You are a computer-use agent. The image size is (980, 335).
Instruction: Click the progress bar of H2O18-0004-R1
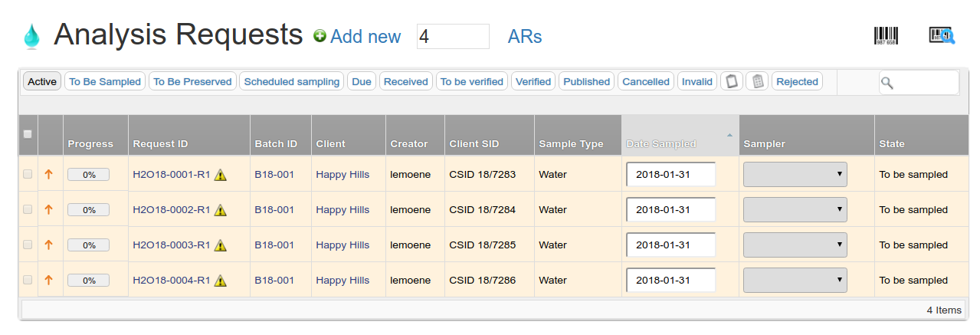[89, 281]
